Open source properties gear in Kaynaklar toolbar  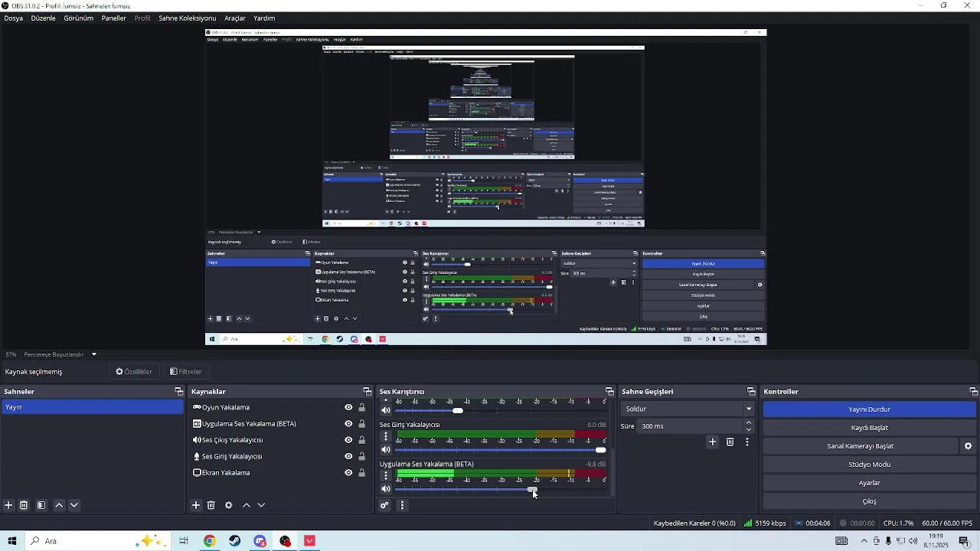(228, 505)
